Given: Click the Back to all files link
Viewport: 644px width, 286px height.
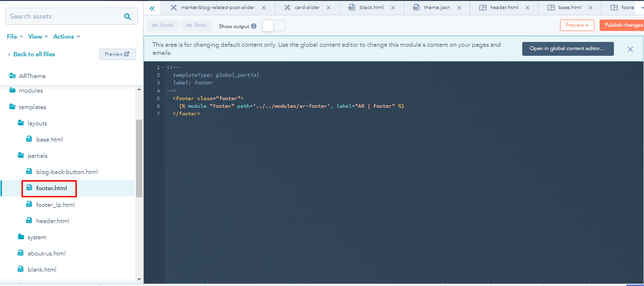Looking at the screenshot, I should point(33,54).
